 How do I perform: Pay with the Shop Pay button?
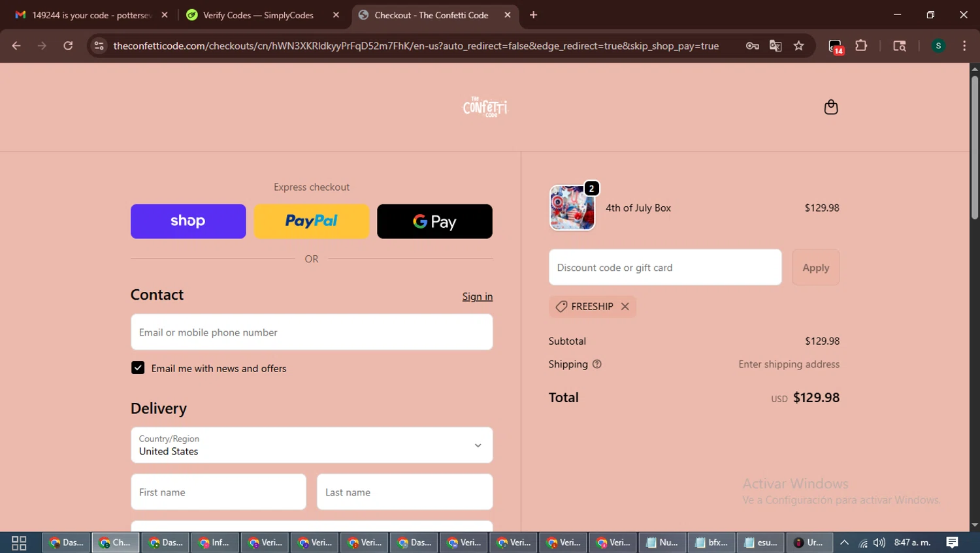188,221
